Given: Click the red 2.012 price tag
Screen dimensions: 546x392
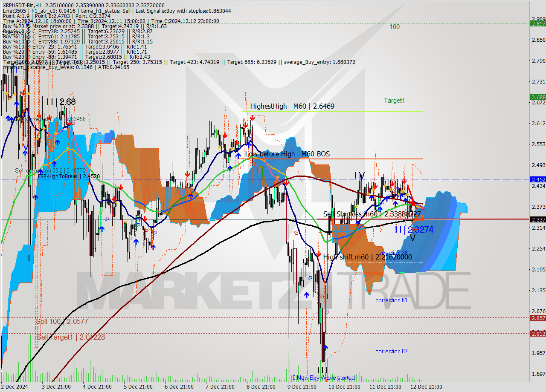Looking at the screenshot, I should pos(537,334).
